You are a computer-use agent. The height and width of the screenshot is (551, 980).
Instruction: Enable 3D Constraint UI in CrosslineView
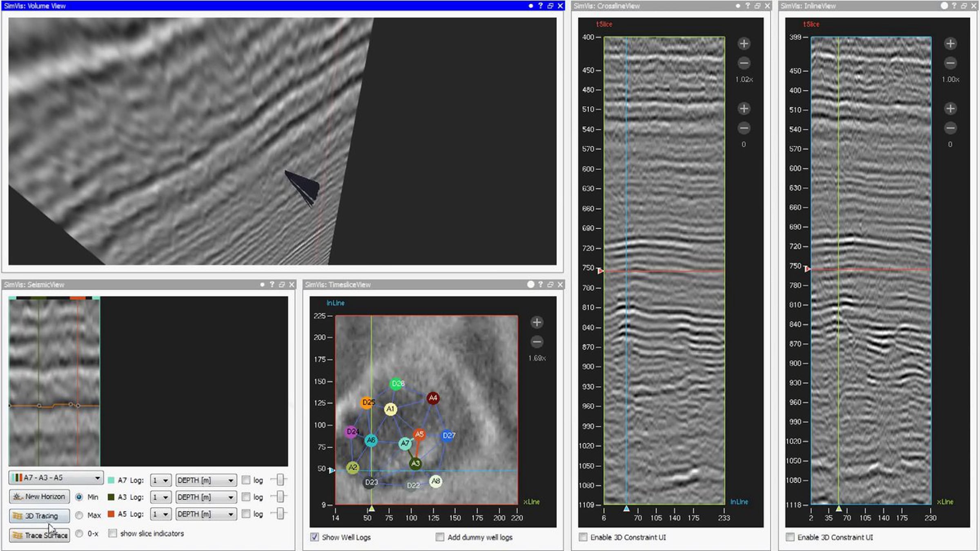(583, 537)
